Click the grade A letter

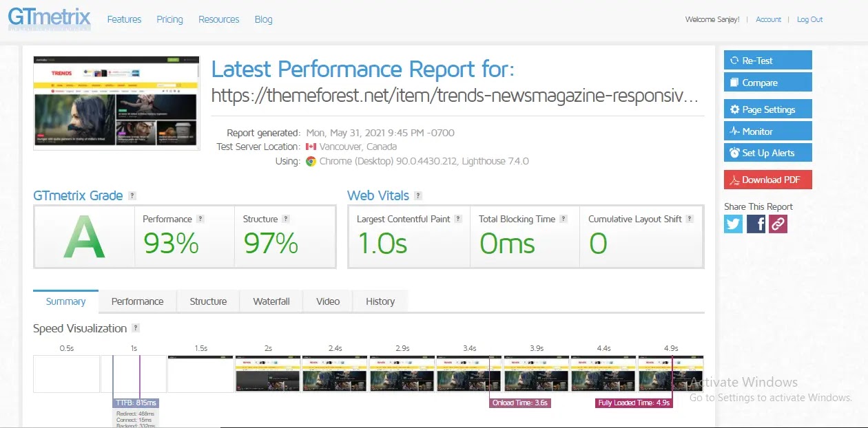click(84, 237)
